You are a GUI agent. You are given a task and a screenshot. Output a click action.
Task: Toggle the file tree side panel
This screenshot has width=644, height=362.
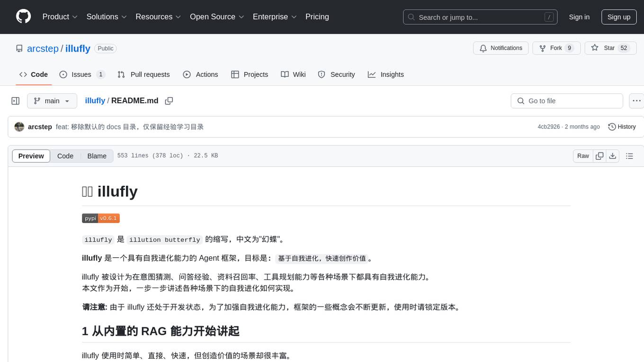(16, 101)
